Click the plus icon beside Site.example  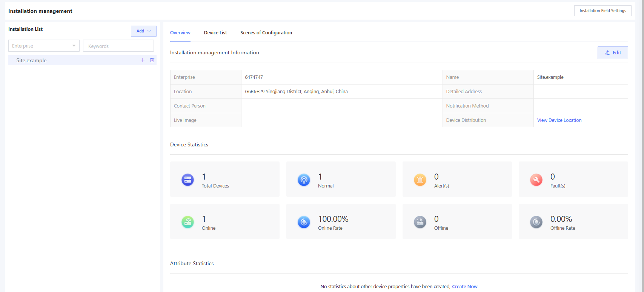tap(143, 60)
